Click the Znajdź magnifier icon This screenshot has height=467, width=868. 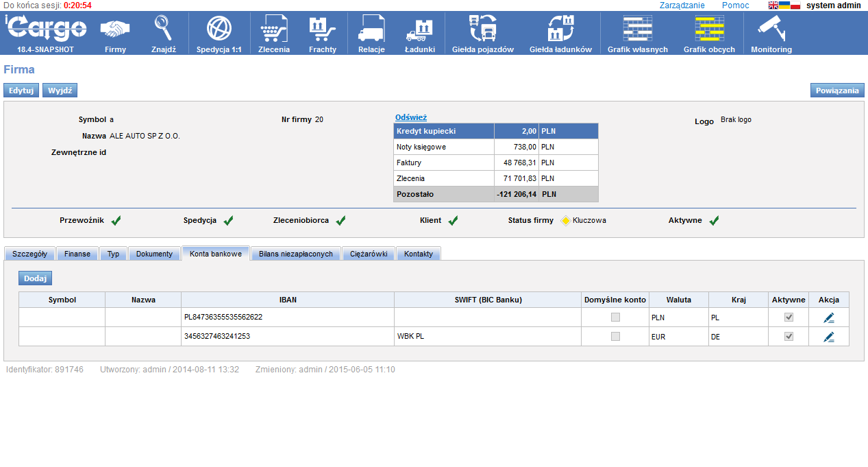164,29
